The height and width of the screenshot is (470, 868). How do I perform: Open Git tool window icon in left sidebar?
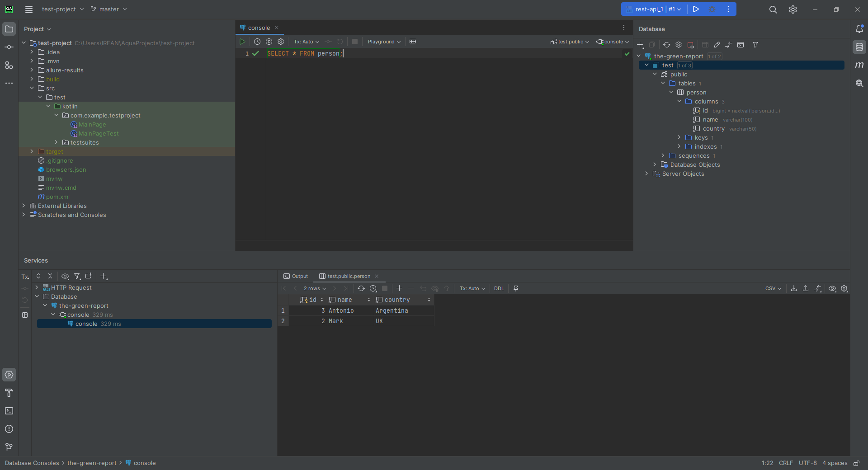pyautogui.click(x=9, y=447)
